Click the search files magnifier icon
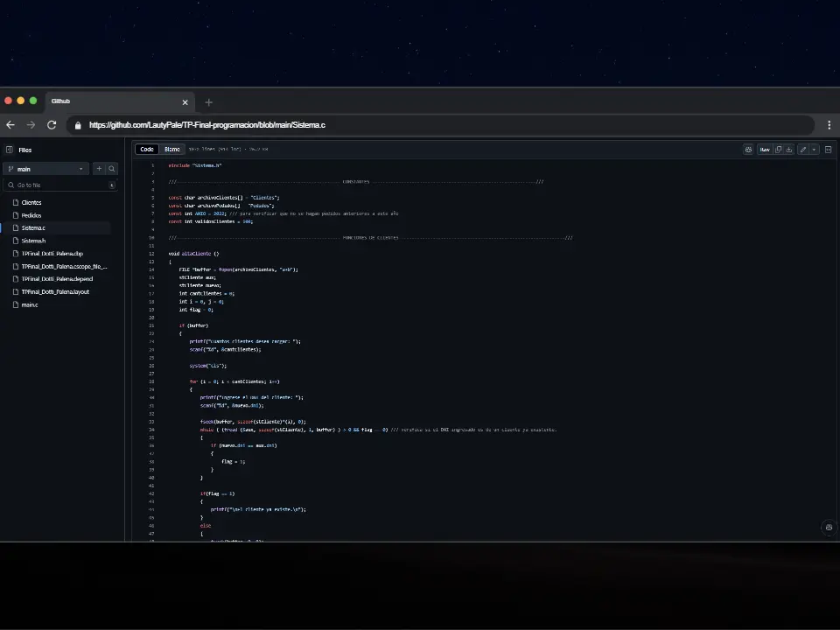 pyautogui.click(x=111, y=169)
